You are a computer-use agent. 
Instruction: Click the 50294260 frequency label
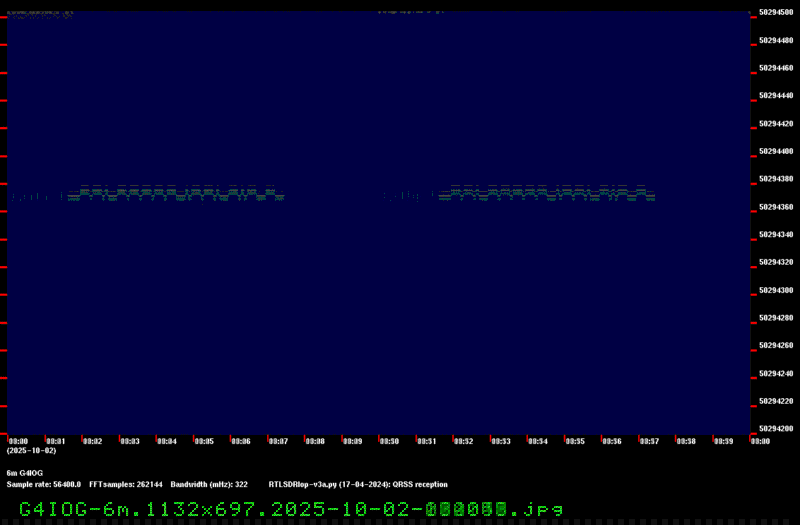coord(776,345)
